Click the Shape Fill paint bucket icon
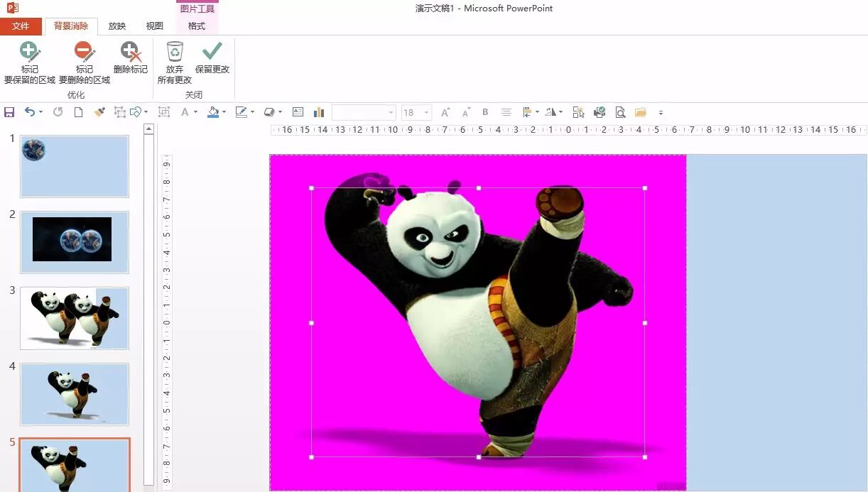Viewport: 868px width, 492px height. 213,112
